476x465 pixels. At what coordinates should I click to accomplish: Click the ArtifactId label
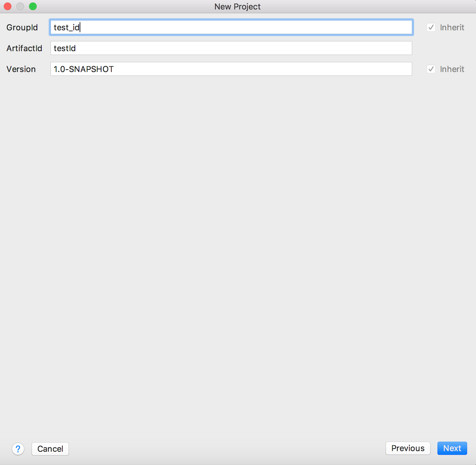click(24, 48)
